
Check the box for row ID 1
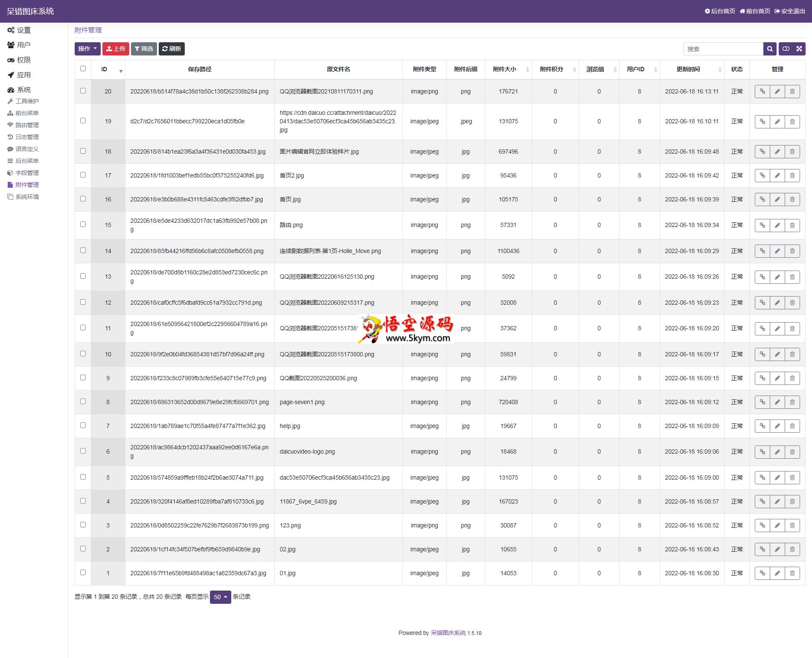click(83, 572)
